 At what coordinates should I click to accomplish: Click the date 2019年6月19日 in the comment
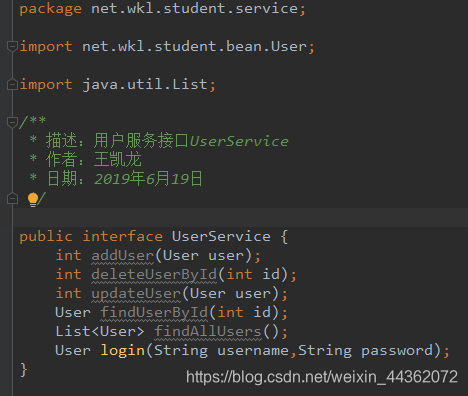pyautogui.click(x=148, y=179)
